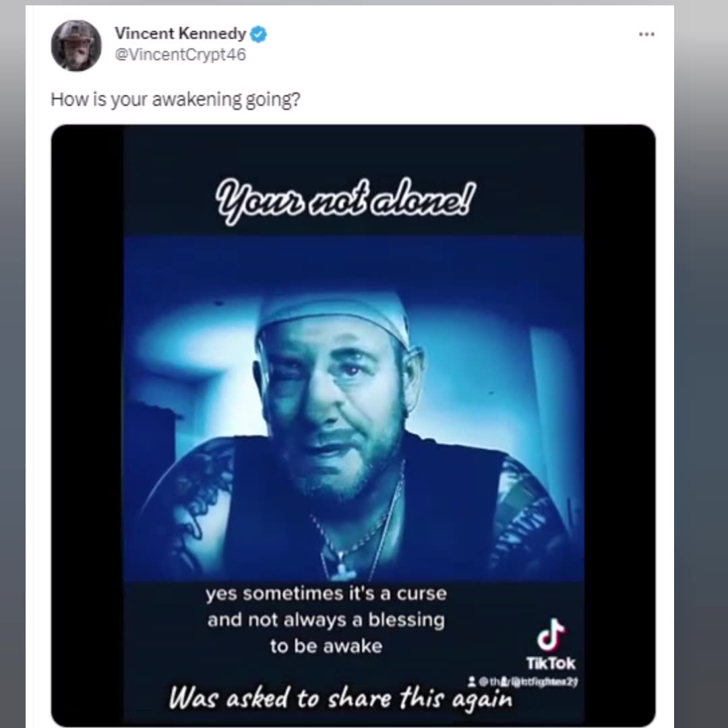Click the "yes sometimes it's a curse" caption line

click(x=326, y=594)
